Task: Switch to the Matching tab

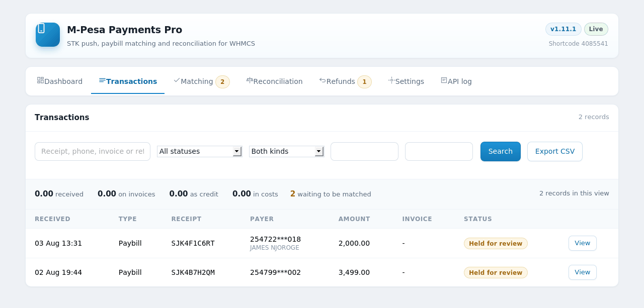Action: point(201,81)
